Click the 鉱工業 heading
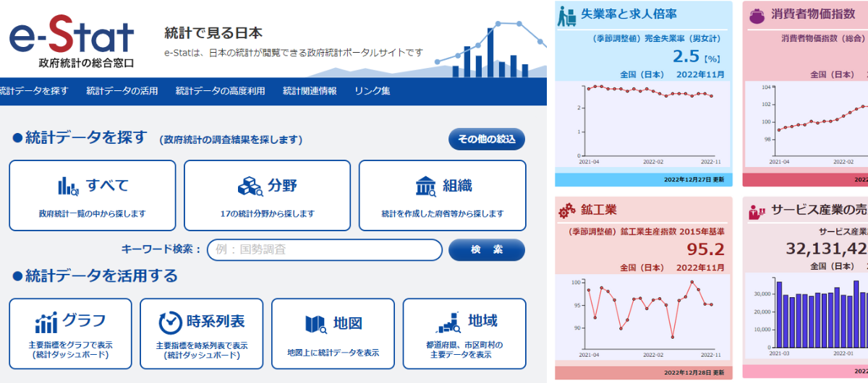The height and width of the screenshot is (383, 868). (x=598, y=210)
